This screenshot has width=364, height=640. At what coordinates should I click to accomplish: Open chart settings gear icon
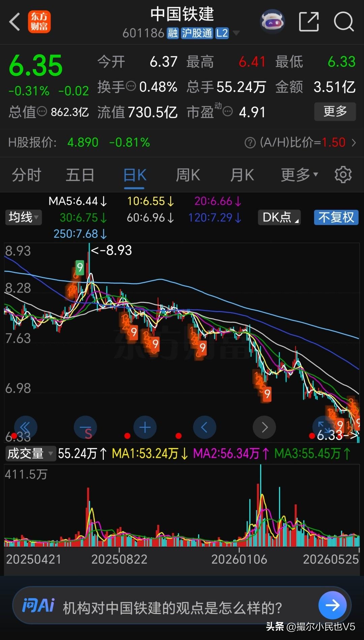(343, 174)
